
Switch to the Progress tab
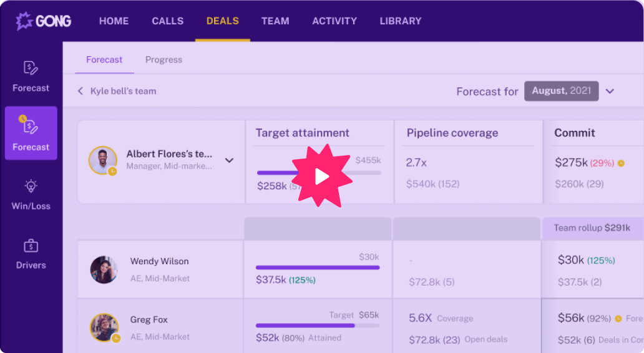tap(163, 59)
